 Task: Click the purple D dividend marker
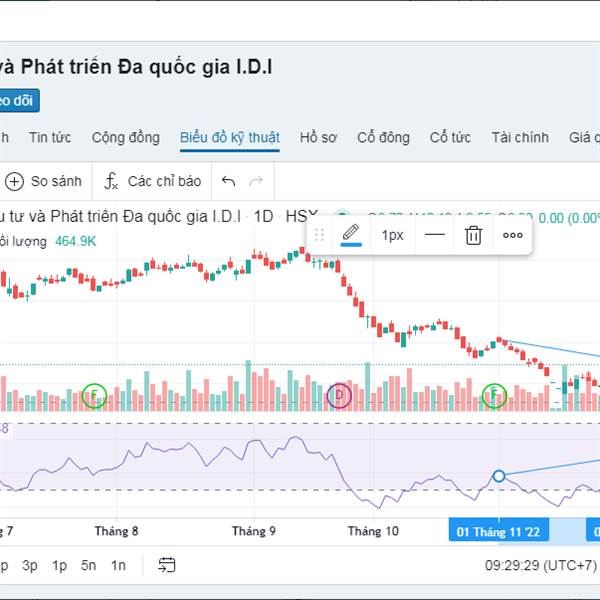point(340,396)
